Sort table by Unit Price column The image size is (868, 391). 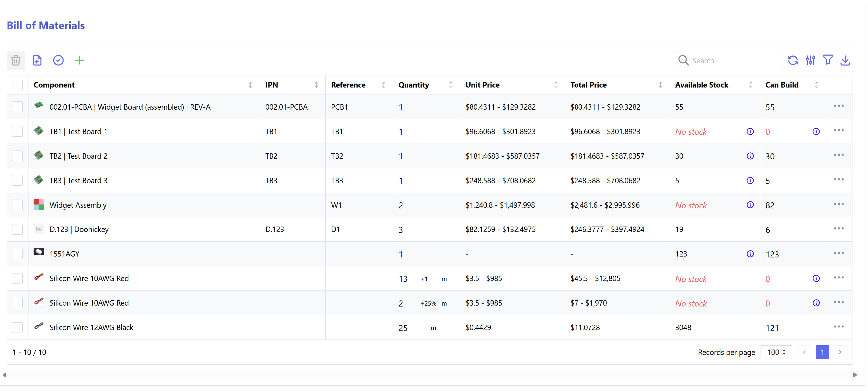[482, 85]
